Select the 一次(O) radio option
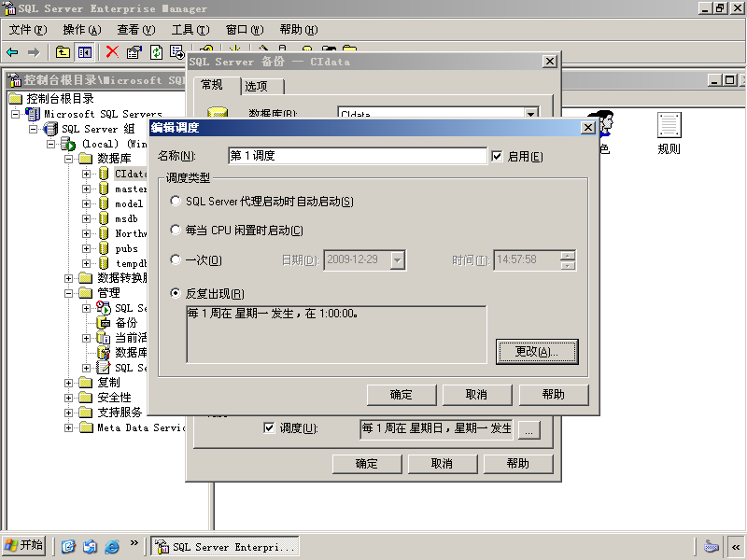747x560 pixels. point(176,259)
